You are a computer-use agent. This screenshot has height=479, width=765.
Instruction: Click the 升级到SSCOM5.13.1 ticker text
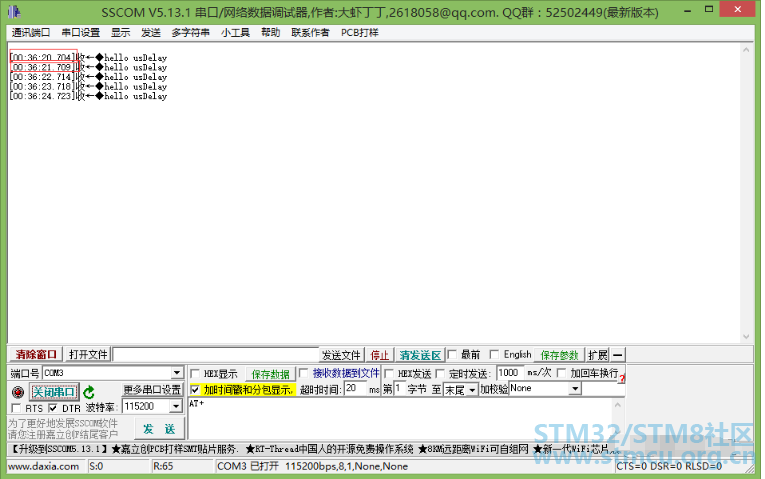pos(58,449)
